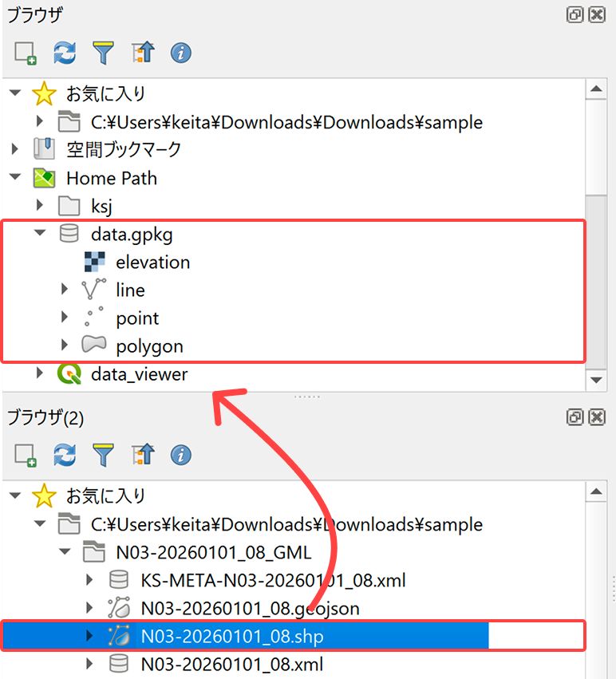Click the Home Path map icon
The image size is (616, 679).
point(44,178)
